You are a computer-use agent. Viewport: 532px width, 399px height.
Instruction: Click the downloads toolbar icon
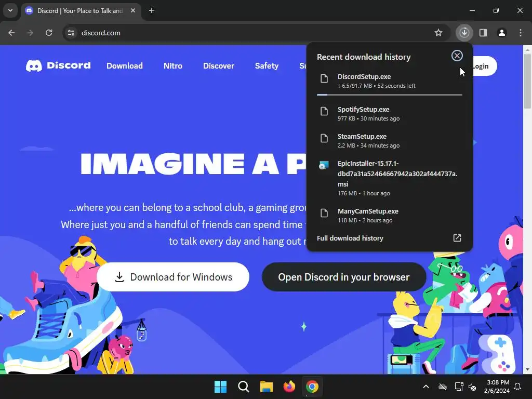coord(464,33)
